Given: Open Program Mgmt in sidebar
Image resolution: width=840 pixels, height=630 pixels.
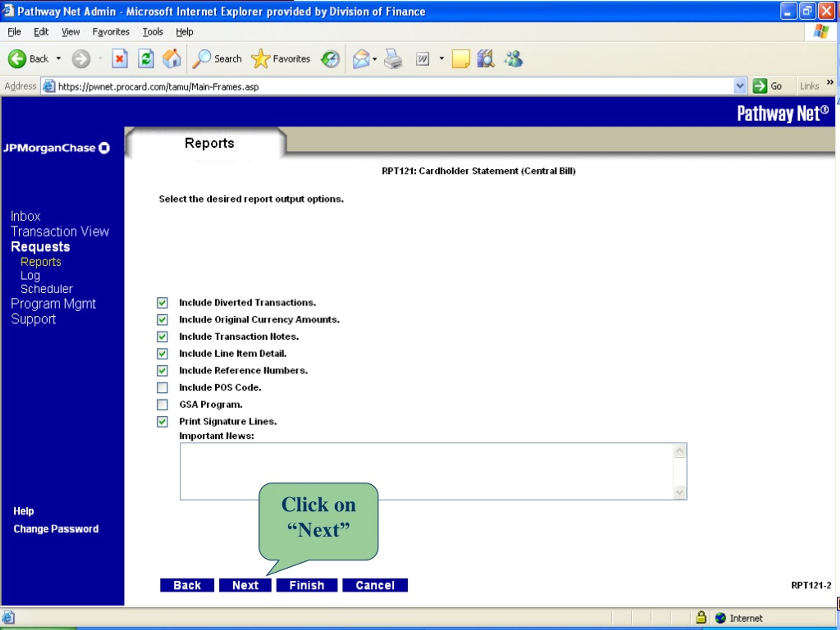Looking at the screenshot, I should 53,304.
